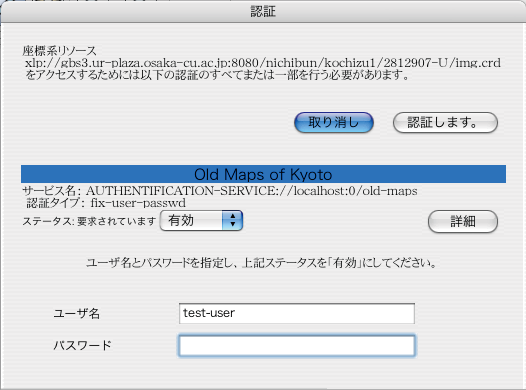The height and width of the screenshot is (390, 526).
Task: Open the 詳細 details button
Action: coord(463,221)
